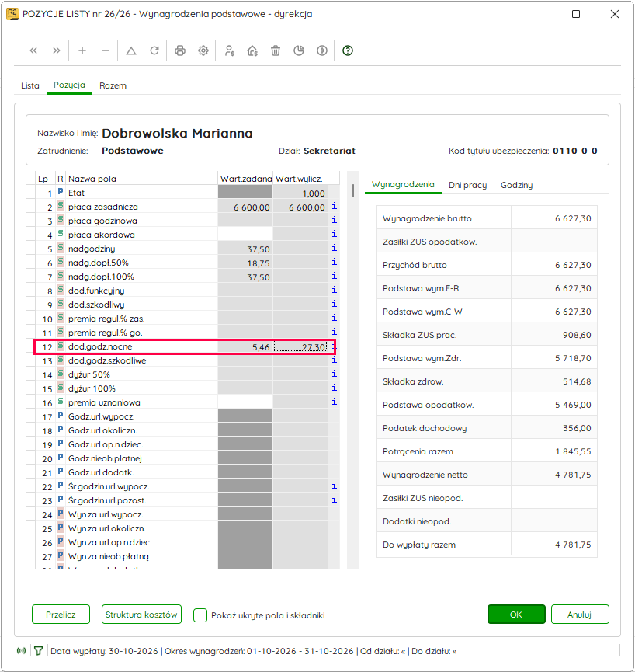
Task: Click the trash bin icon
Action: click(x=276, y=50)
